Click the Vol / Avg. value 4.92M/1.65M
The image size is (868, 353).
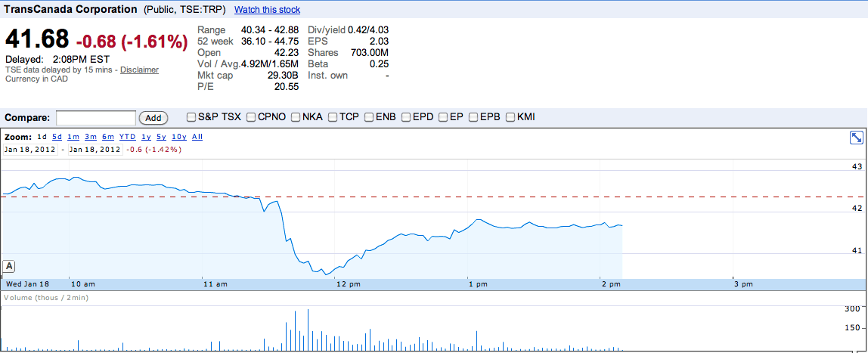[270, 64]
